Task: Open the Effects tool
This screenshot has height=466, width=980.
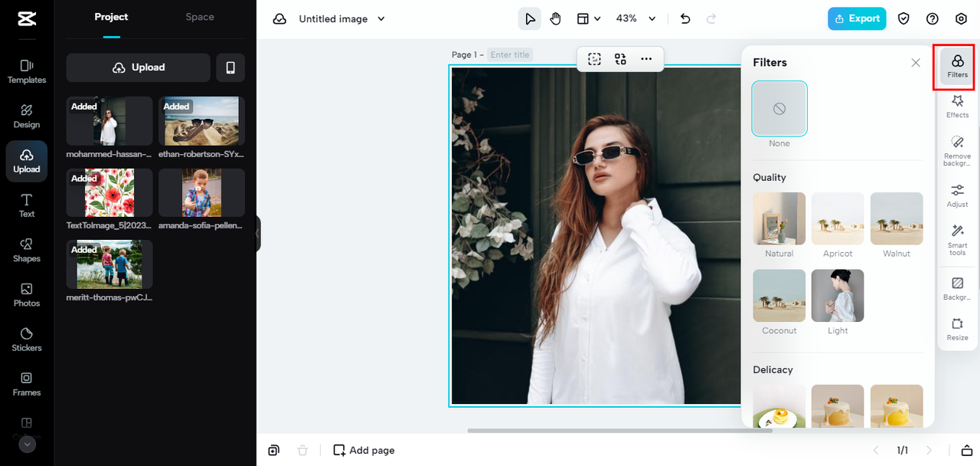Action: pyautogui.click(x=957, y=107)
